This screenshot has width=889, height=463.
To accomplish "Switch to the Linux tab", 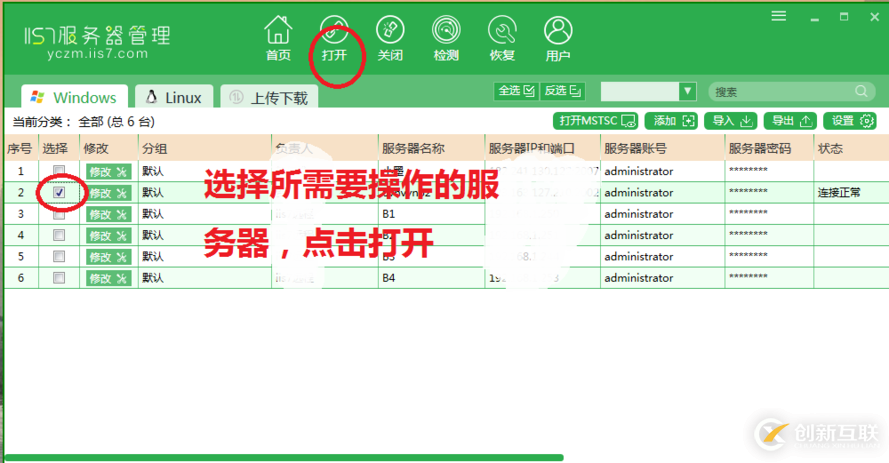I will click(174, 97).
